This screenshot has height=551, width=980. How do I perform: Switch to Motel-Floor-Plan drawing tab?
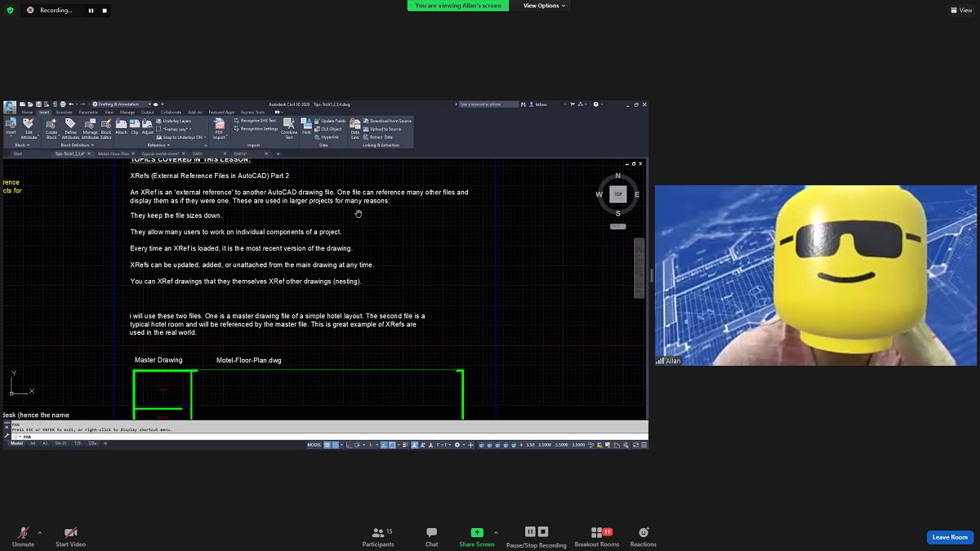pos(114,153)
